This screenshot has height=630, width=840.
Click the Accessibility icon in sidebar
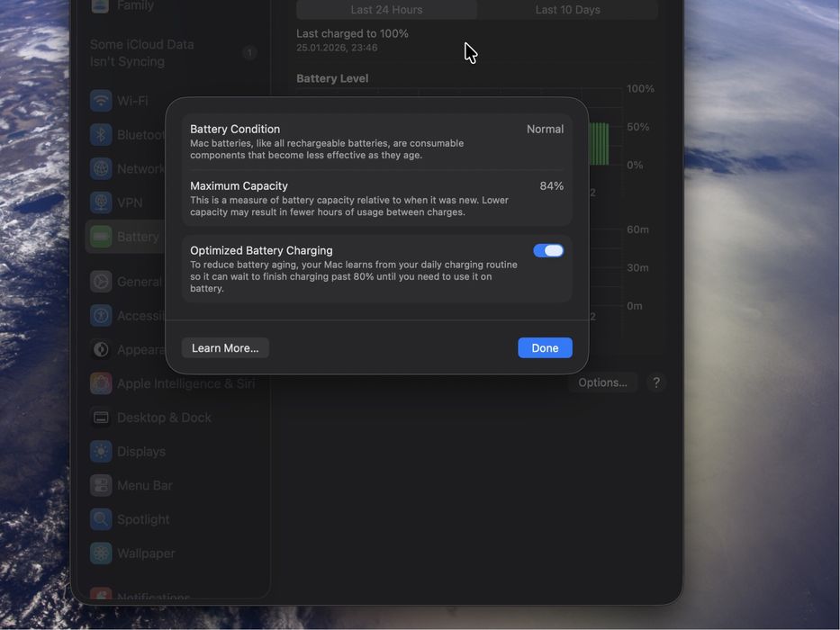(x=101, y=316)
